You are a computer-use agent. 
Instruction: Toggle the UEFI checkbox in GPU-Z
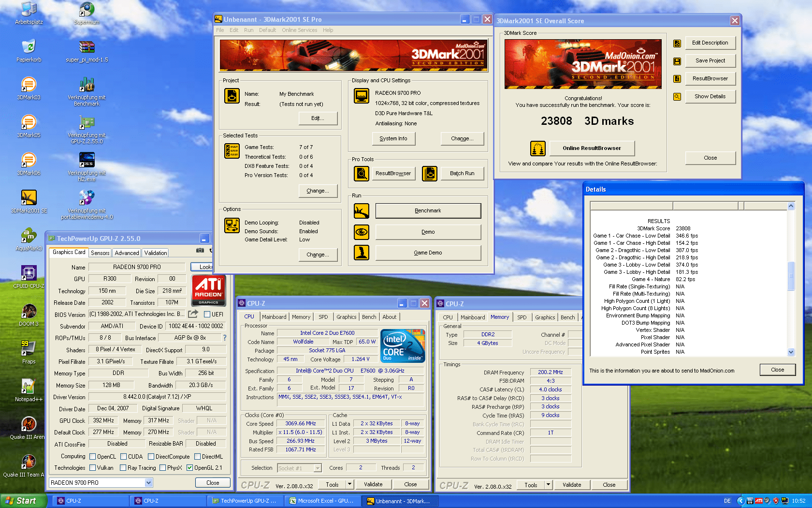tap(207, 314)
